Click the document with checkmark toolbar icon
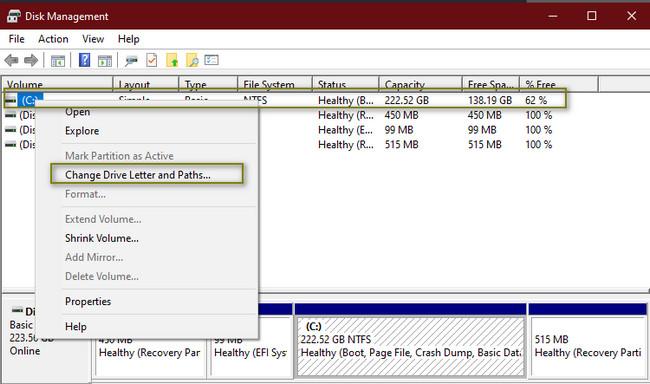The width and height of the screenshot is (650, 384). [x=152, y=61]
